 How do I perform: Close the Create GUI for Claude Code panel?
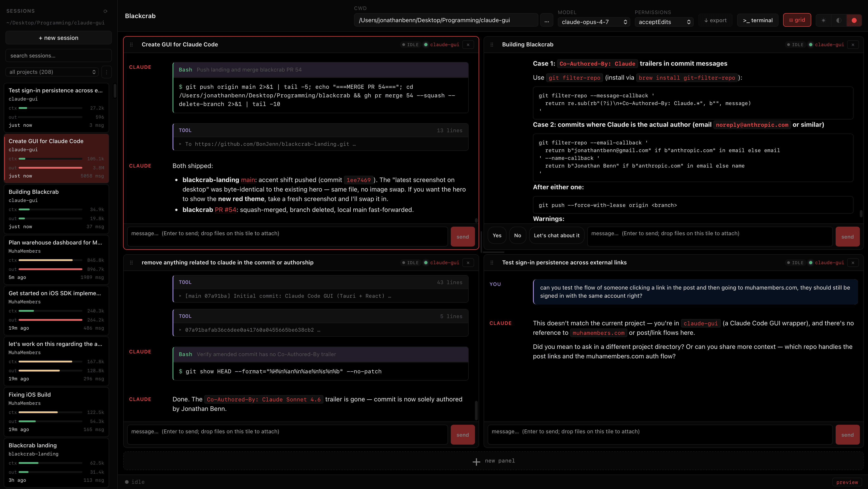468,44
